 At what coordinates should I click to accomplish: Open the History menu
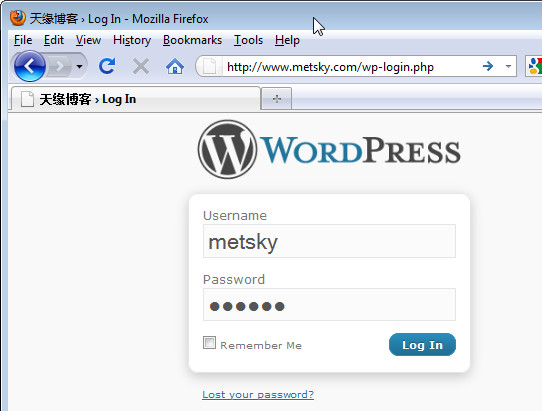point(132,40)
